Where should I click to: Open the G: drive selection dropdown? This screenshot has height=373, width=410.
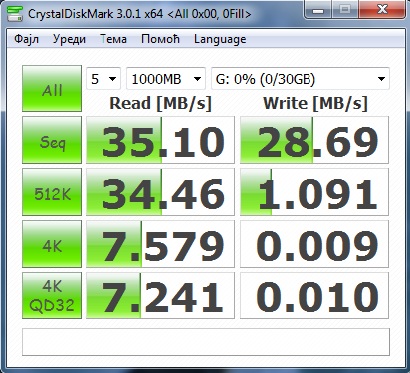click(x=300, y=79)
